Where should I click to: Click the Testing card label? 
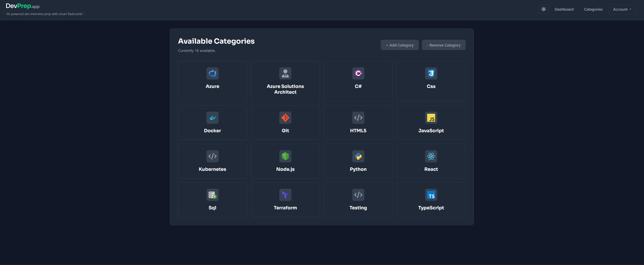click(x=358, y=208)
